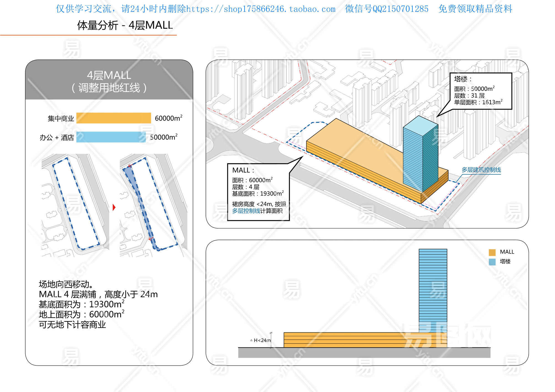Click the 多层建筑控制线 blue label
Image resolution: width=555 pixels, height=392 pixels.
tap(481, 170)
